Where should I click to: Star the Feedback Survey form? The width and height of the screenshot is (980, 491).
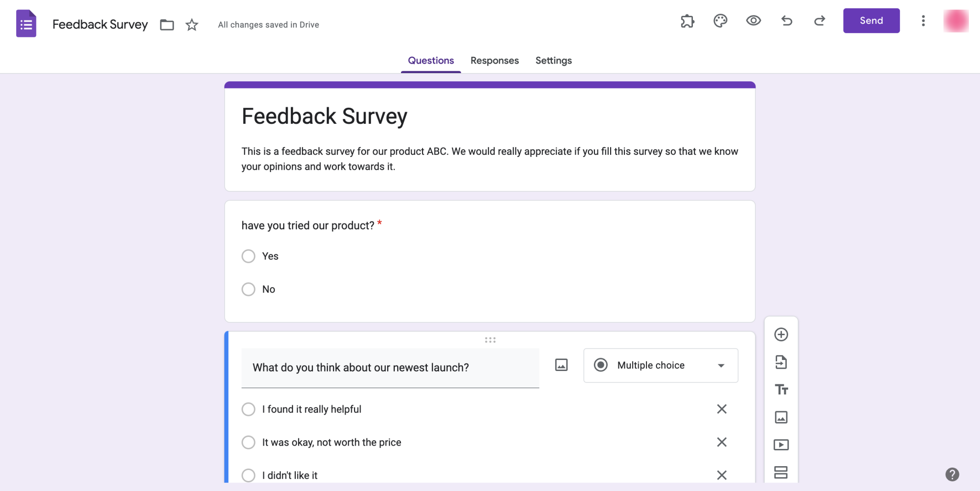point(191,24)
